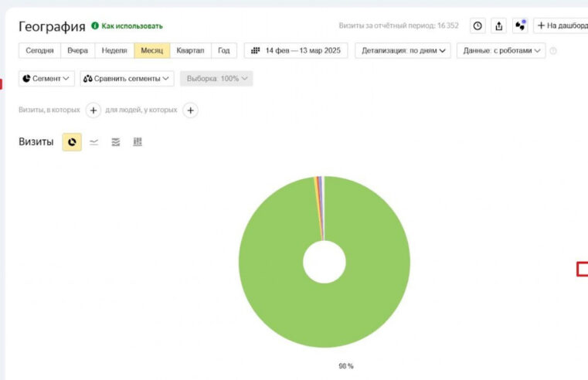Click the Визиты chart heading
This screenshot has height=380, width=588.
pyautogui.click(x=36, y=141)
